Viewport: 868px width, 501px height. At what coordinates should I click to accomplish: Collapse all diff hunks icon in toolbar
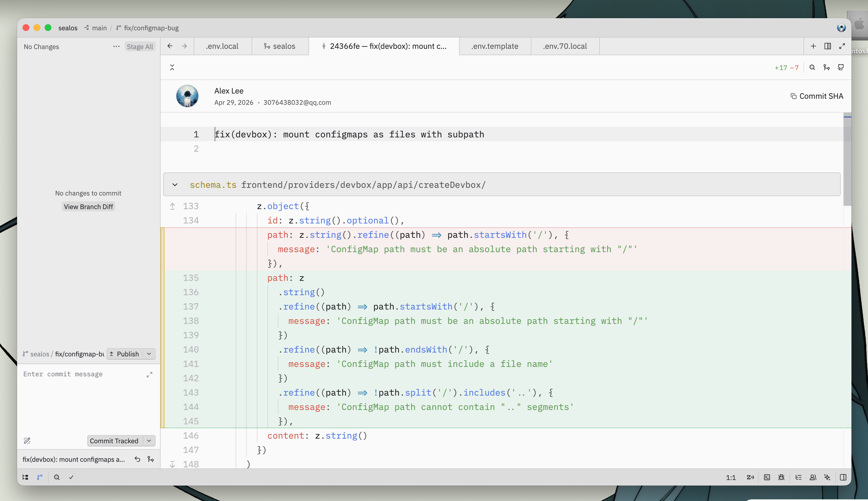click(x=172, y=67)
